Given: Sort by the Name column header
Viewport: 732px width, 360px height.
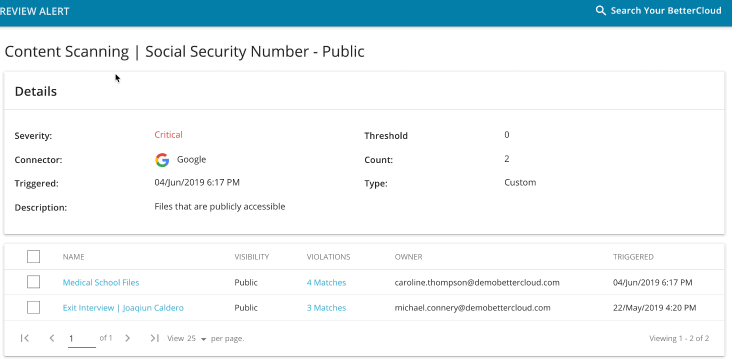Looking at the screenshot, I should coord(73,257).
